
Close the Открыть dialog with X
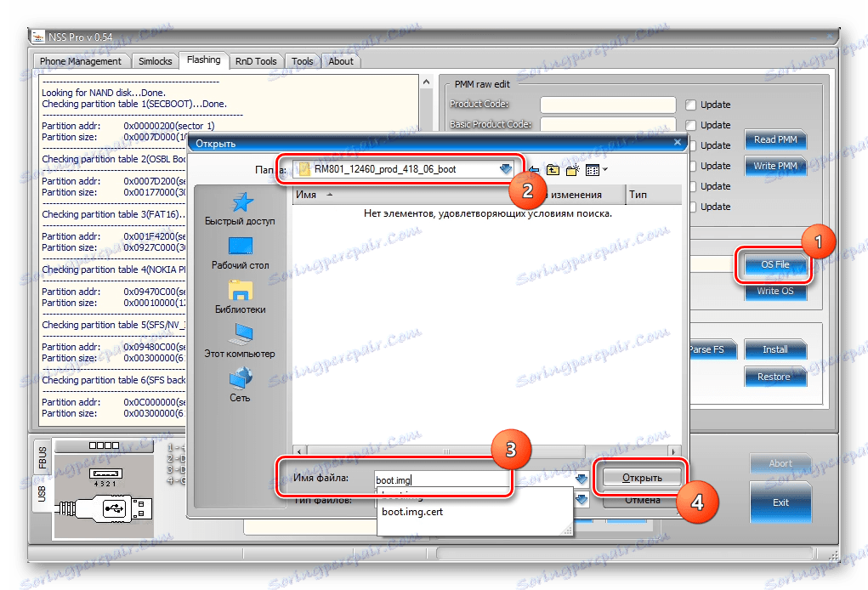coord(677,142)
